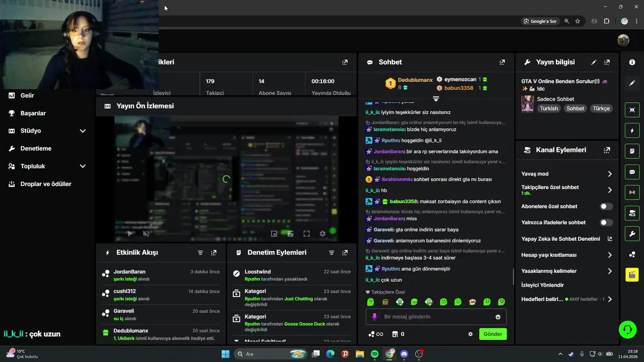Open stream preview settings gear

pos(323,233)
